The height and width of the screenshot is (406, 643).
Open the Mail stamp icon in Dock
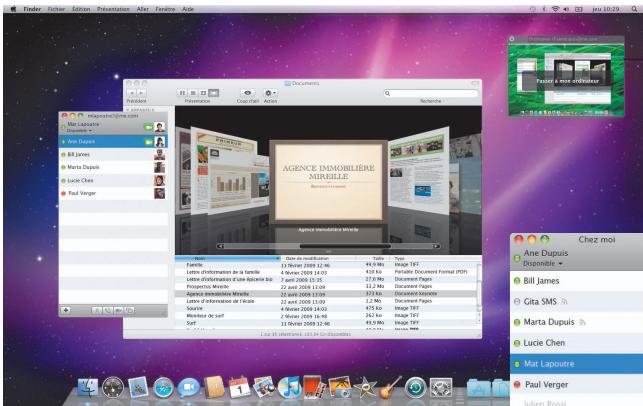coord(138,388)
